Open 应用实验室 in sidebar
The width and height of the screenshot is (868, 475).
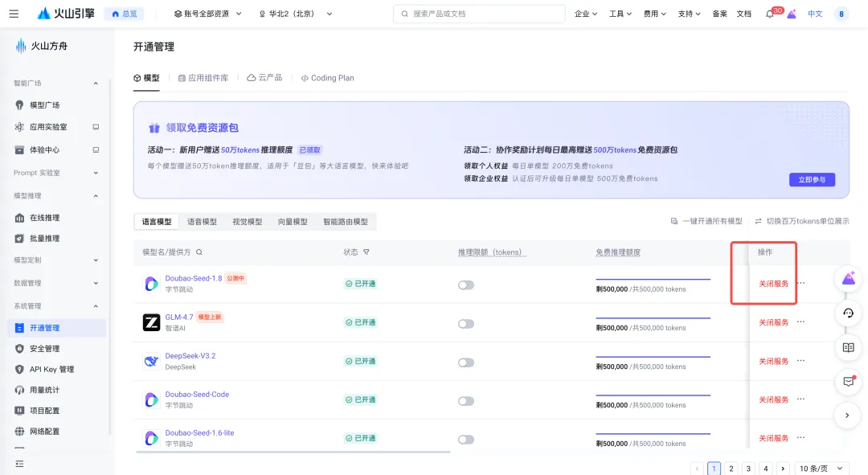pos(48,127)
